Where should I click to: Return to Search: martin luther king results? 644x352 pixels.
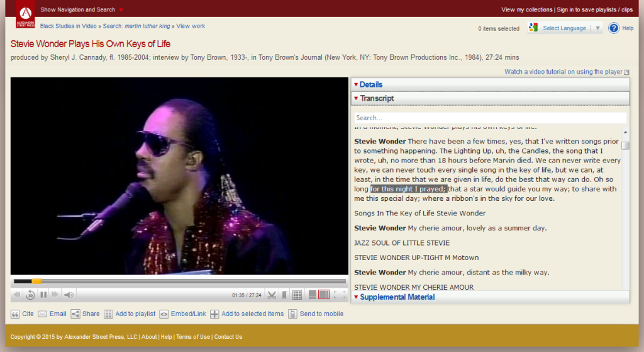point(136,26)
